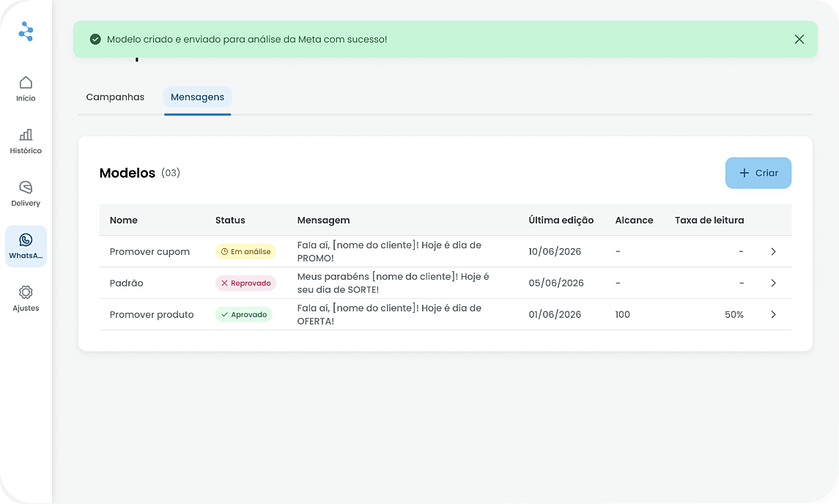Select the Mensagens tab
839x504 pixels.
pos(197,97)
